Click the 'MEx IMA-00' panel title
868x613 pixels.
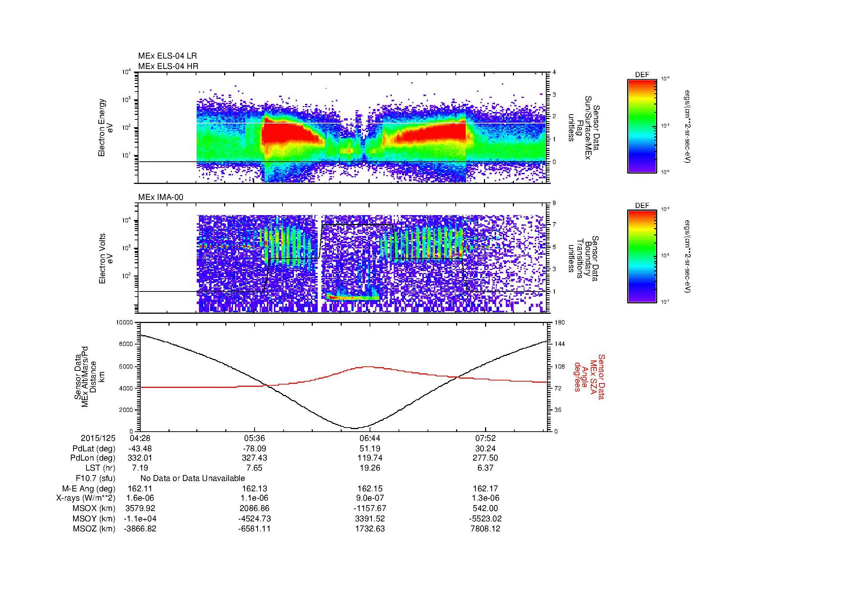(161, 197)
